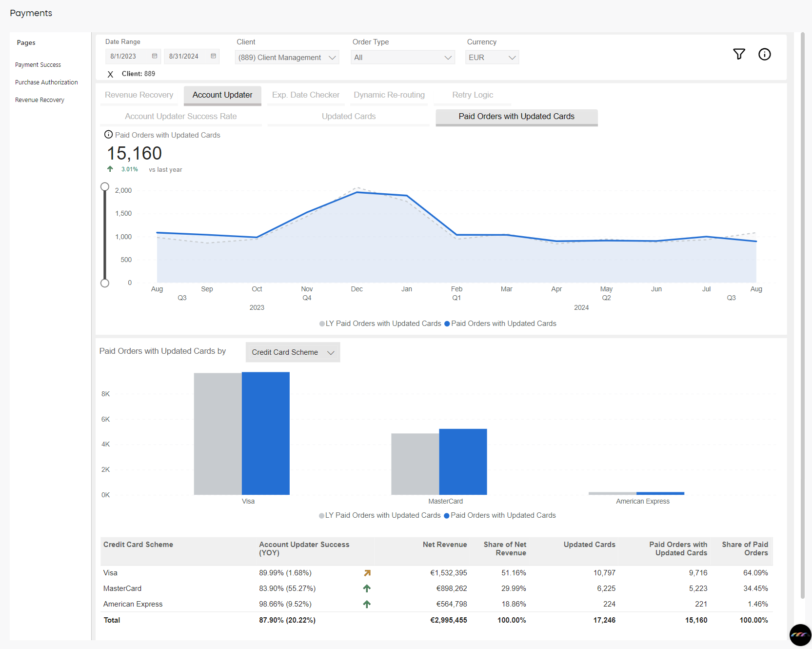Click the 15,160 KPI value
The height and width of the screenshot is (649, 812).
[x=134, y=154]
